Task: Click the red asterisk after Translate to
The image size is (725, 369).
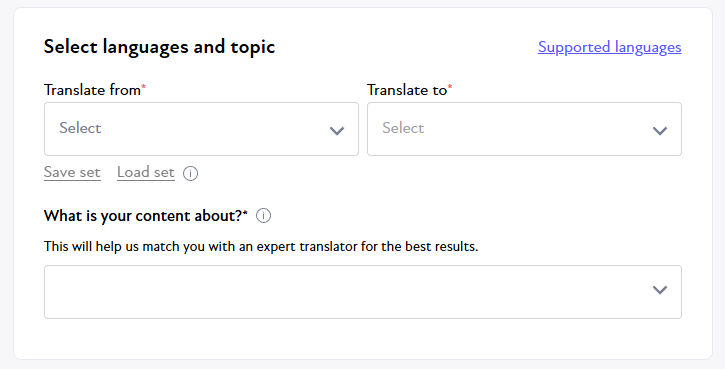Action: pyautogui.click(x=450, y=86)
